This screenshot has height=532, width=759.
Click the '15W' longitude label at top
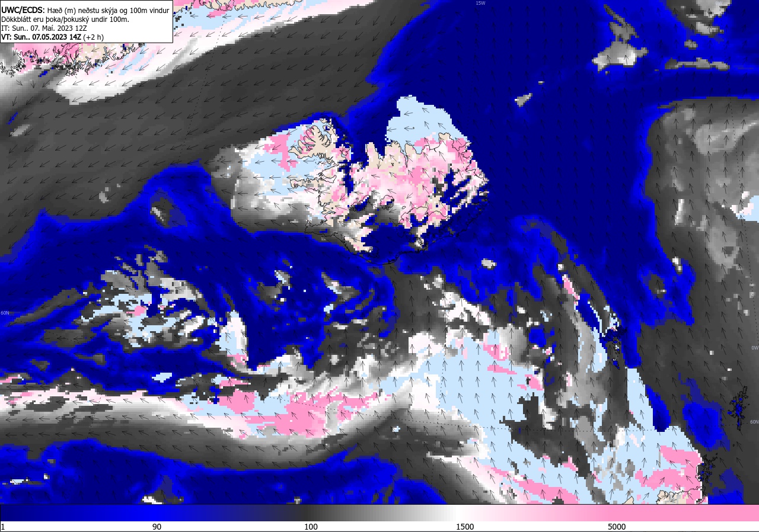[480, 3]
